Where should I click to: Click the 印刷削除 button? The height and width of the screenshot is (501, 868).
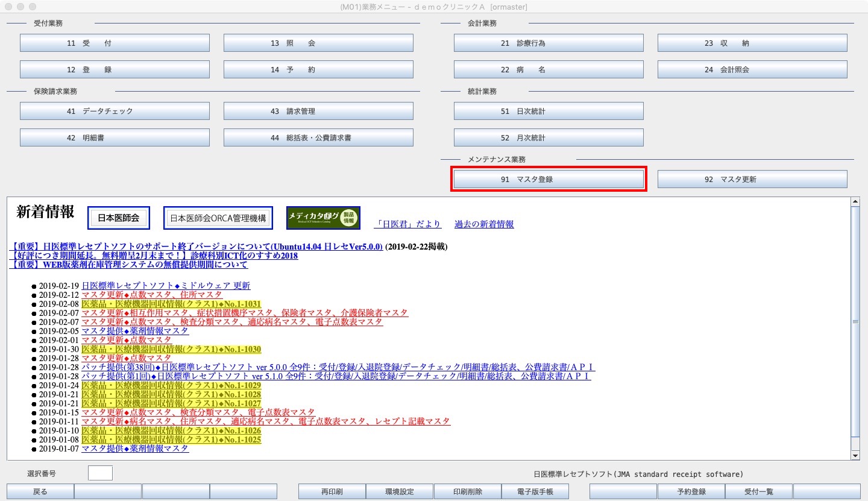tap(467, 491)
